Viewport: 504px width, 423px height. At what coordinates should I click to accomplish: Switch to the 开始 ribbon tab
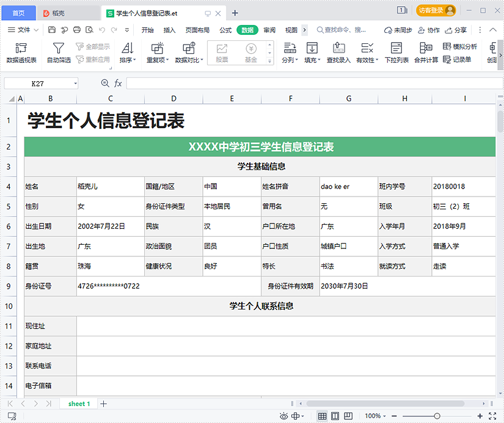coord(148,30)
